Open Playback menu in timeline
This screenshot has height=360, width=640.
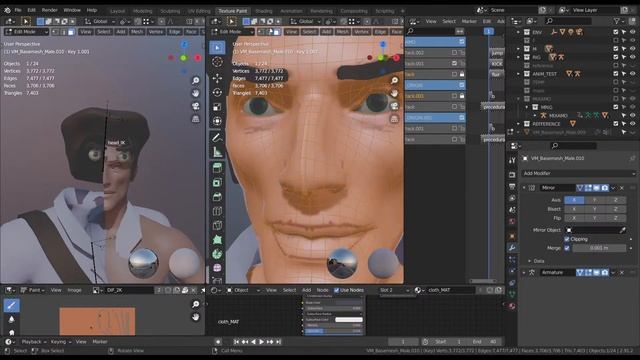point(33,342)
